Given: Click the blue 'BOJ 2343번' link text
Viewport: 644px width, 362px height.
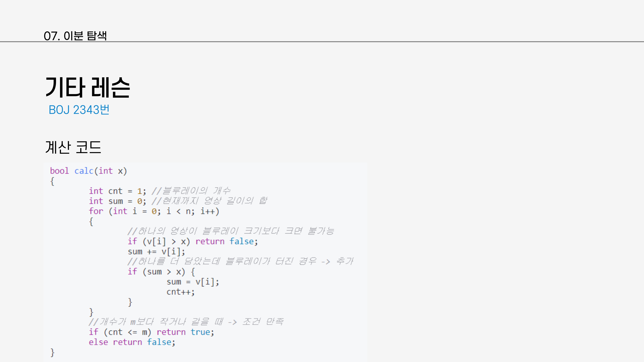Looking at the screenshot, I should [79, 110].
